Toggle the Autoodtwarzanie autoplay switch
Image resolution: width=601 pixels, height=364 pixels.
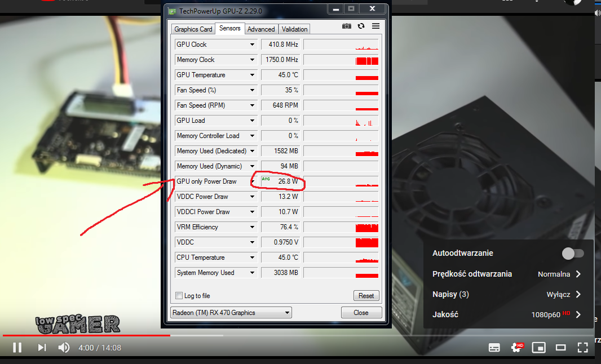coord(573,253)
